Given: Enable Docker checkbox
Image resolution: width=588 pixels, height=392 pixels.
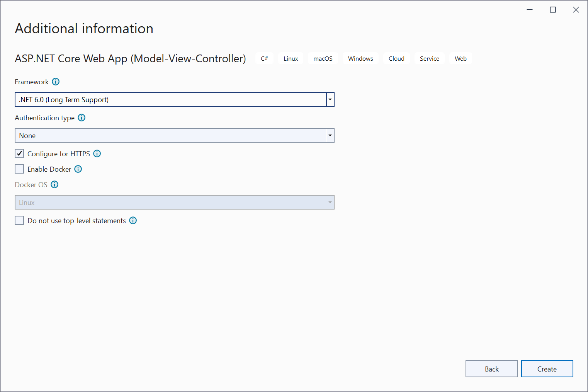Looking at the screenshot, I should pos(19,169).
